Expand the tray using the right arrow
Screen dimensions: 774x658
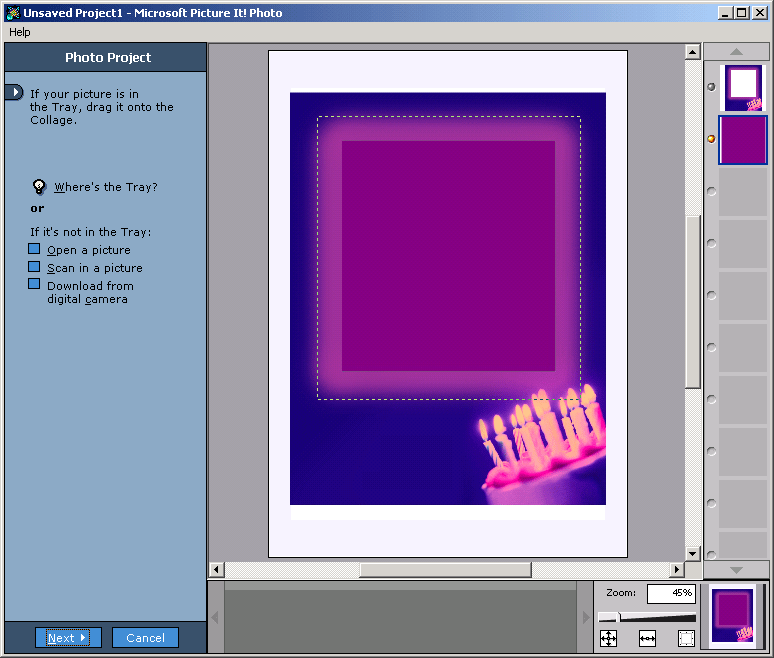click(x=586, y=618)
